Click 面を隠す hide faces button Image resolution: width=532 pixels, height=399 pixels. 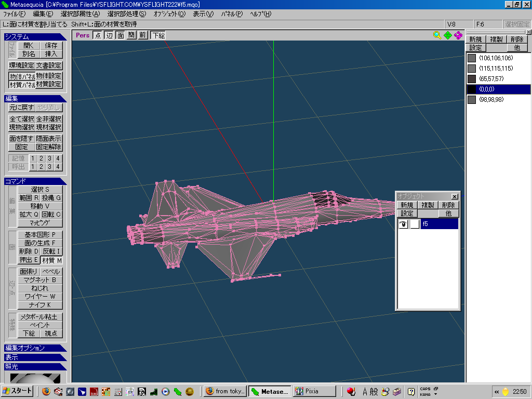[x=22, y=138]
